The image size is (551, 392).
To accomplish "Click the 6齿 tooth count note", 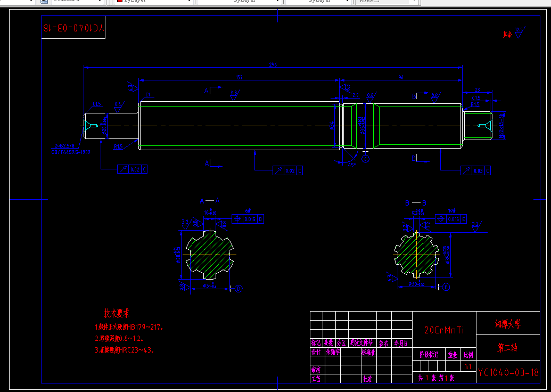I will (248, 211).
